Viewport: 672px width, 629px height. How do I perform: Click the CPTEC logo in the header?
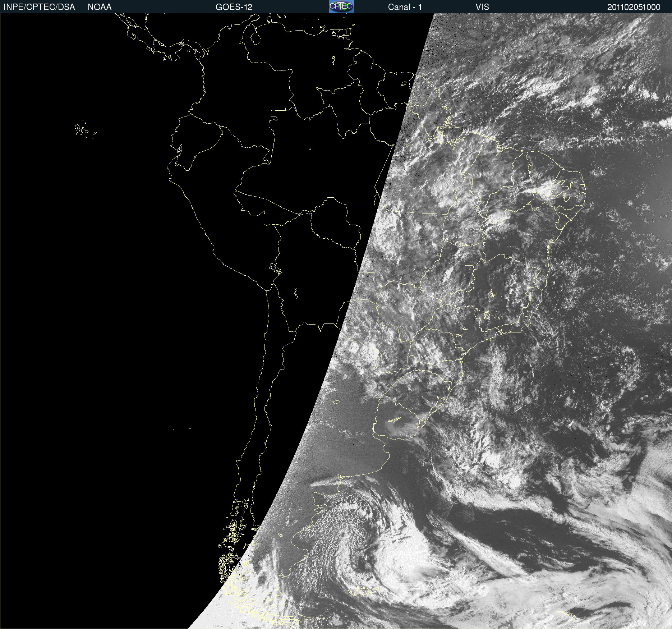[x=341, y=6]
